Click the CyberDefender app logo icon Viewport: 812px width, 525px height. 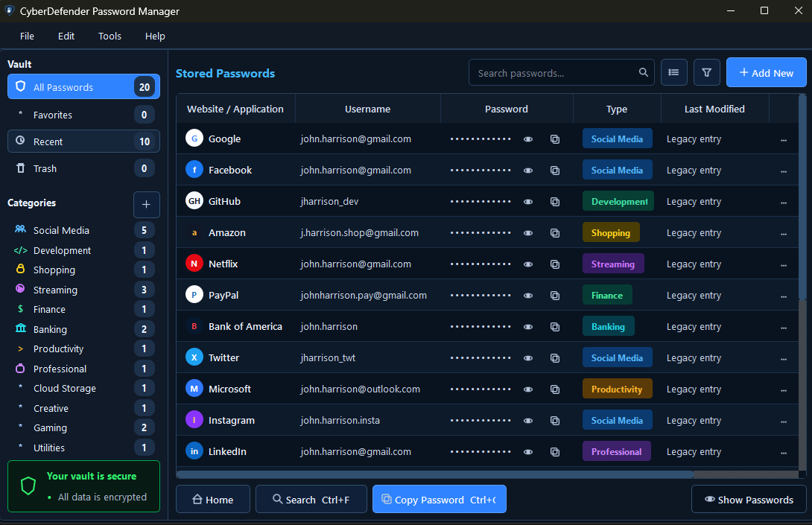10,10
